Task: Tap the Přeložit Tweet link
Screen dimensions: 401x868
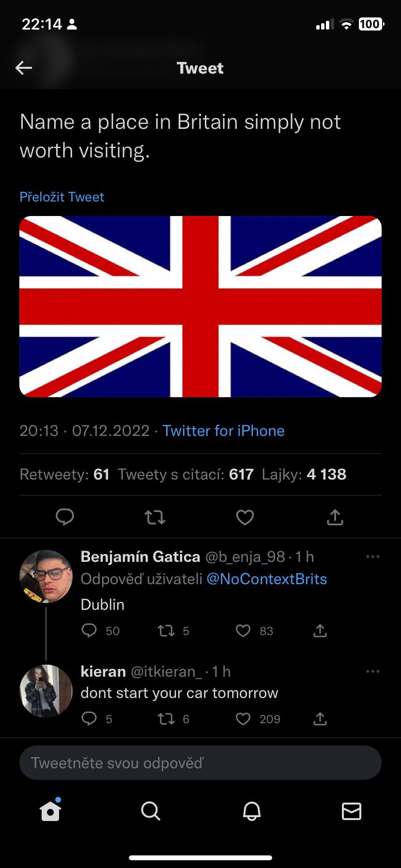Action: pyautogui.click(x=62, y=197)
